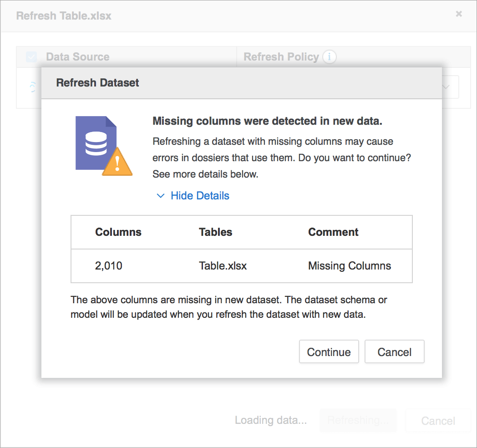Cancel the Refresh Dataset dialog
The image size is (477, 448).
(394, 352)
